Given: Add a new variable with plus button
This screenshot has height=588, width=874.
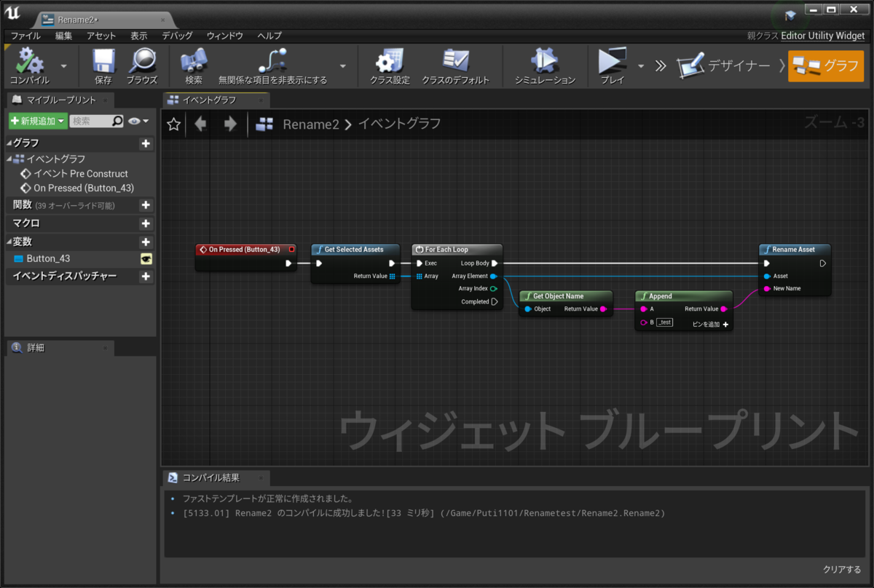Looking at the screenshot, I should click(146, 242).
